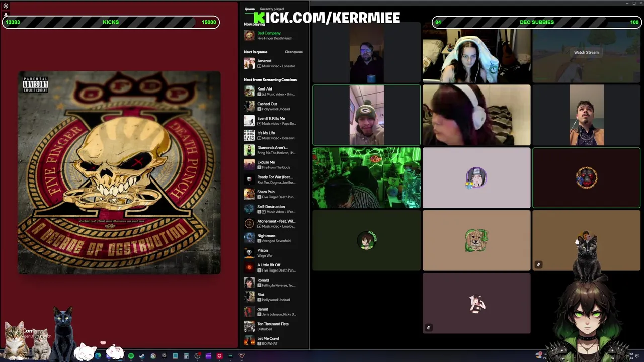
Task: Click the cheetah avatar on tan tile
Action: (476, 240)
